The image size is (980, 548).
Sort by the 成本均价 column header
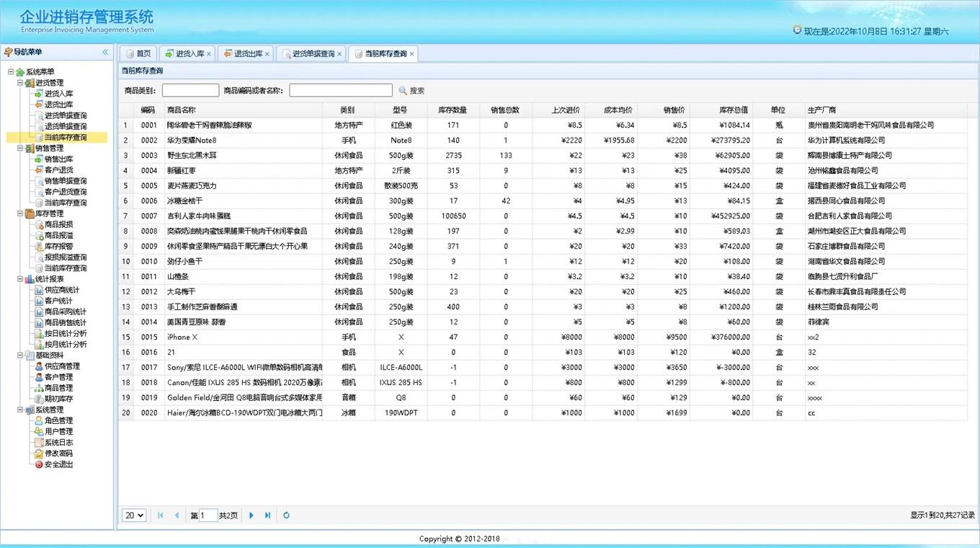[611, 110]
